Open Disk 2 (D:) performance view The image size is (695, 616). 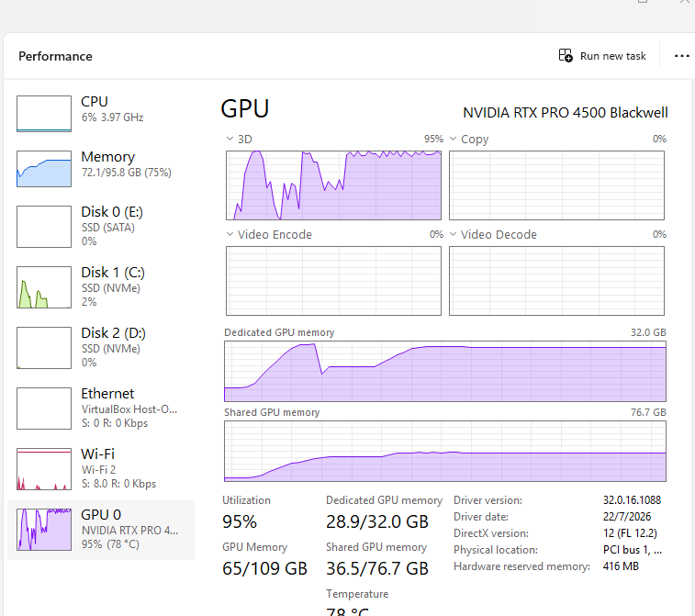[x=101, y=347]
